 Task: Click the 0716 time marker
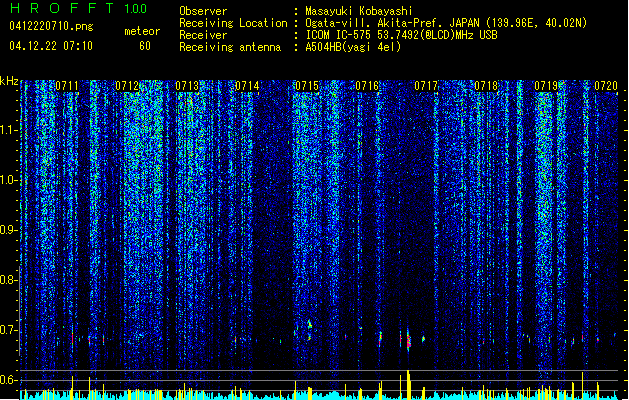pos(367,86)
